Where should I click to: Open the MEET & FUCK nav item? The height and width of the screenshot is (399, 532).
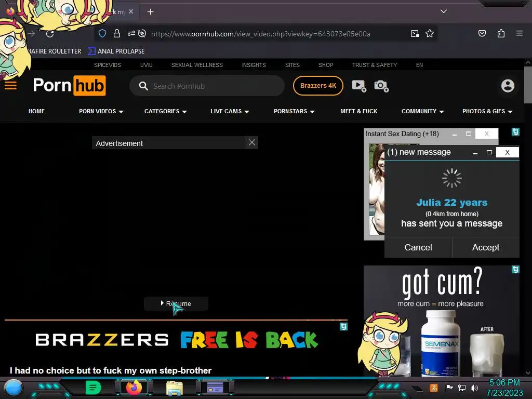(358, 111)
